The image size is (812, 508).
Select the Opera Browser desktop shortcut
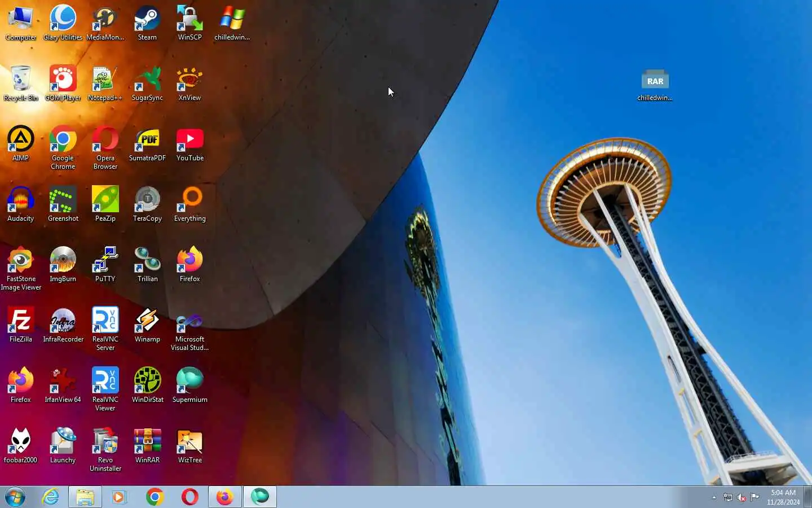tap(105, 147)
